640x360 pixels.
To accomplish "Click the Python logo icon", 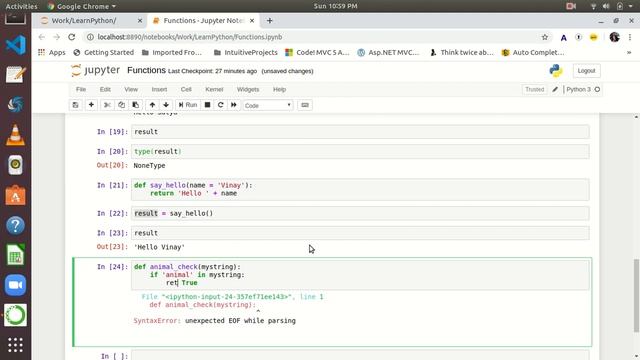I will pyautogui.click(x=556, y=71).
